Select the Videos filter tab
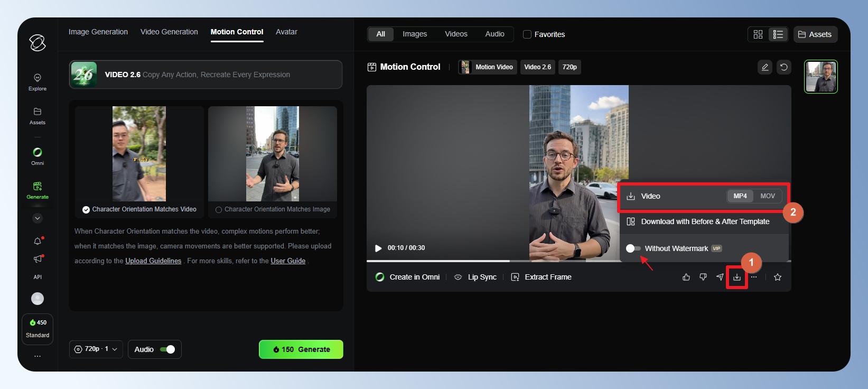 (x=456, y=34)
